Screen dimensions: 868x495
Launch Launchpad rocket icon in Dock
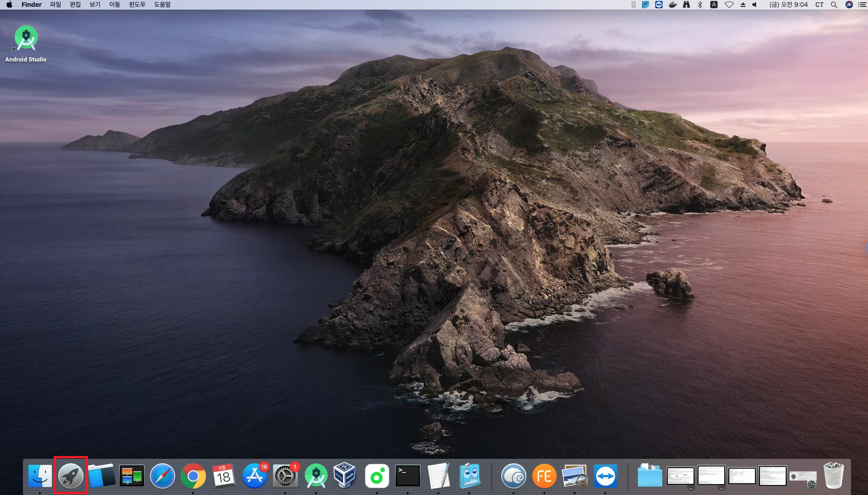pos(71,476)
